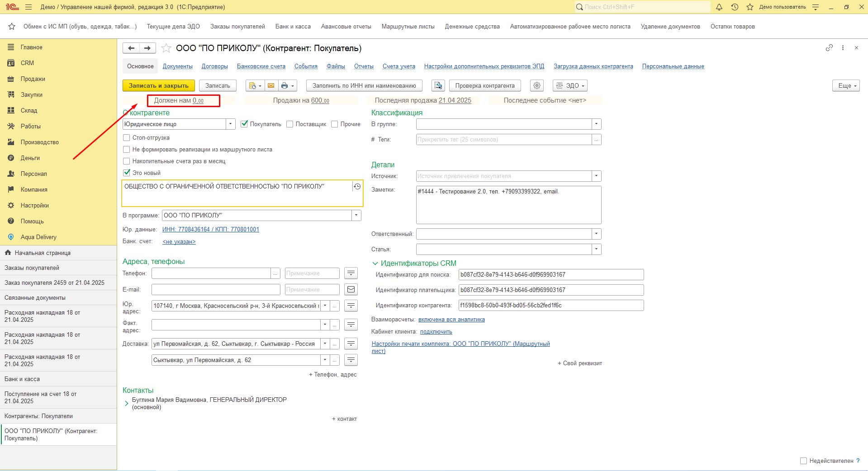Open the printer toolbar icon

coord(287,85)
